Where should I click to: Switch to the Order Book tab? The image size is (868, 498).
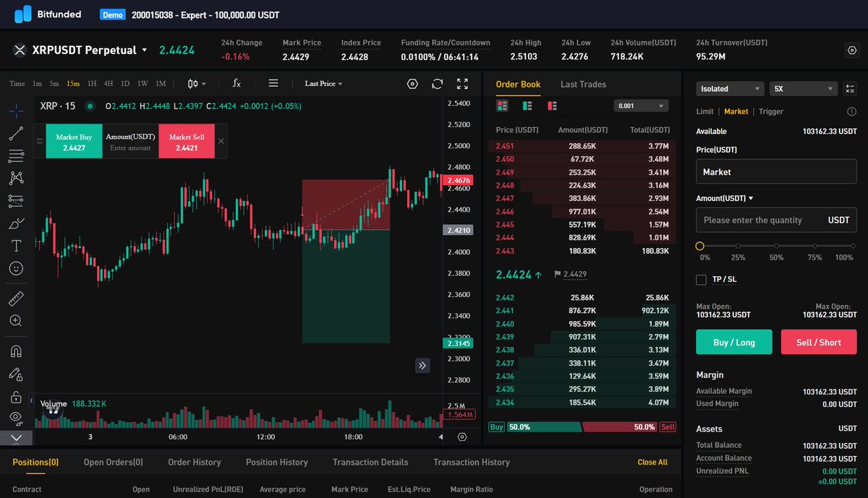point(518,85)
